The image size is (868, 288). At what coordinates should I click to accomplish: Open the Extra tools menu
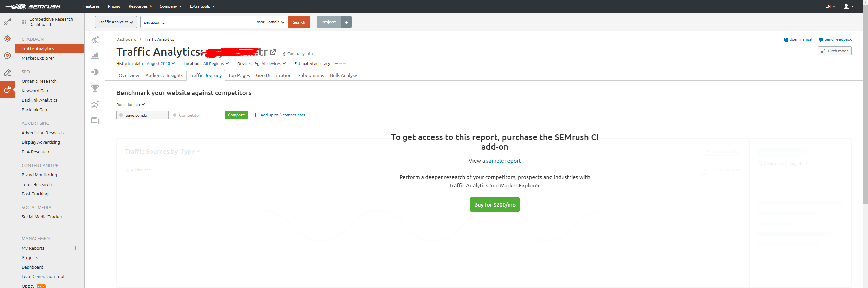(202, 6)
